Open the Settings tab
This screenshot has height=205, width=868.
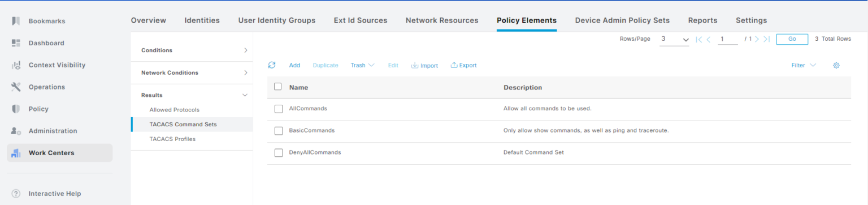click(751, 20)
